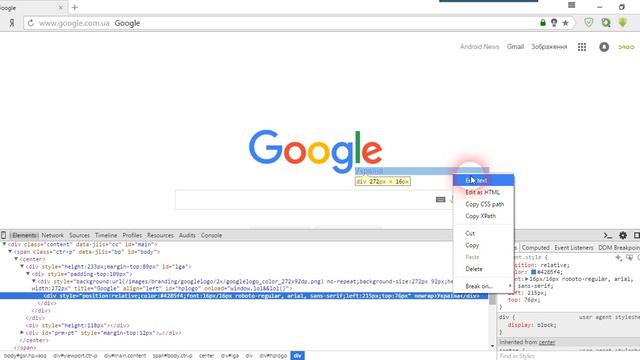Open the Gmail link
Screen dimensions: 640x360
click(x=515, y=47)
